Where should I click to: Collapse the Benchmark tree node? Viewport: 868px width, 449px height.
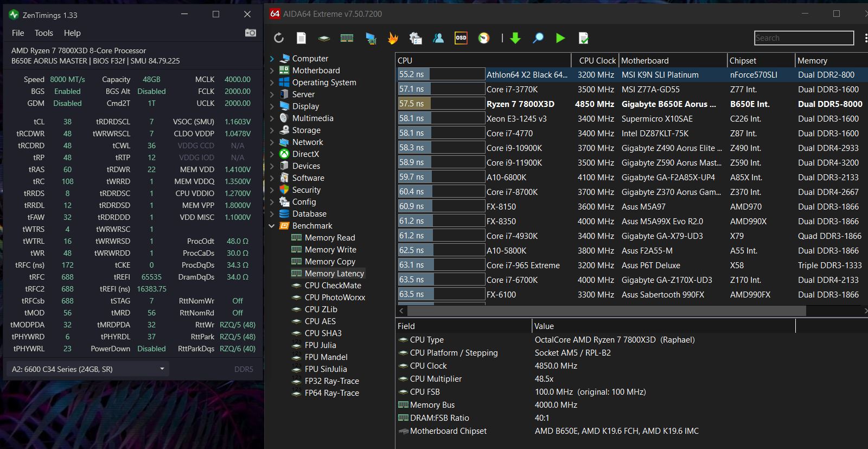272,226
